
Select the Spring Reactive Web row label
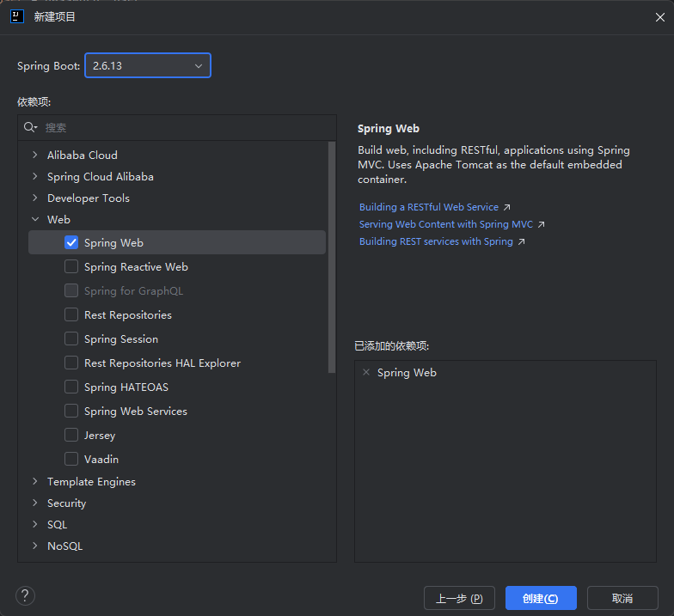tap(136, 266)
